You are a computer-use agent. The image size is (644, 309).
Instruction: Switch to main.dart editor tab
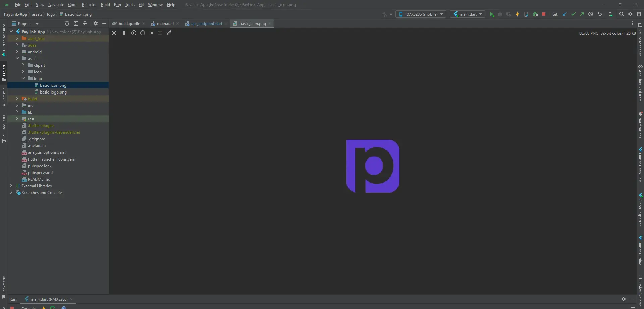[x=165, y=24]
